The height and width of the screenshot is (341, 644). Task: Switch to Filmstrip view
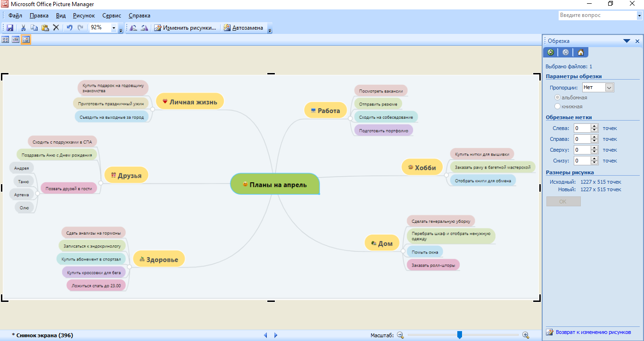[16, 40]
